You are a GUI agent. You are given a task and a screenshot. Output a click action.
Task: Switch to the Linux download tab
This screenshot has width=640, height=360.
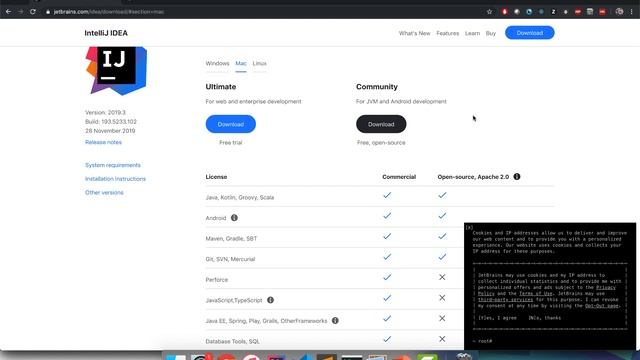click(260, 63)
